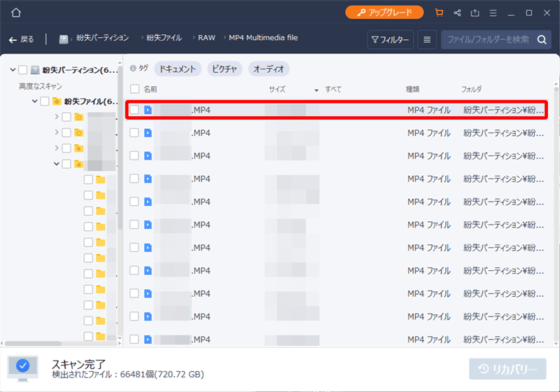The width and height of the screenshot is (560, 392).
Task: Sort by the フォルダ column header
Action: pos(471,90)
